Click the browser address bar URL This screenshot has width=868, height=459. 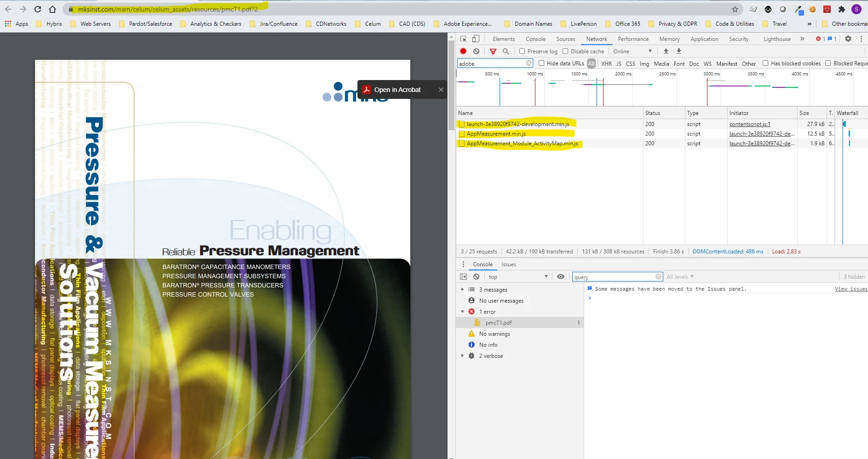(168, 9)
